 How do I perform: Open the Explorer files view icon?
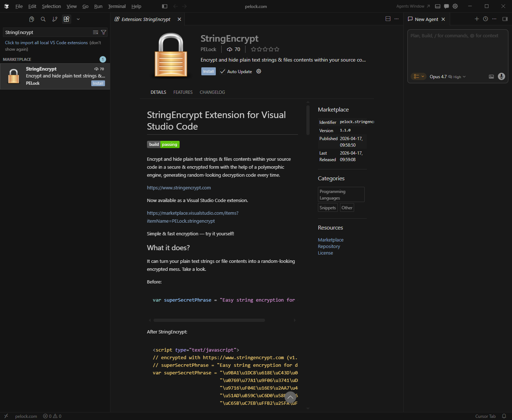tap(32, 19)
